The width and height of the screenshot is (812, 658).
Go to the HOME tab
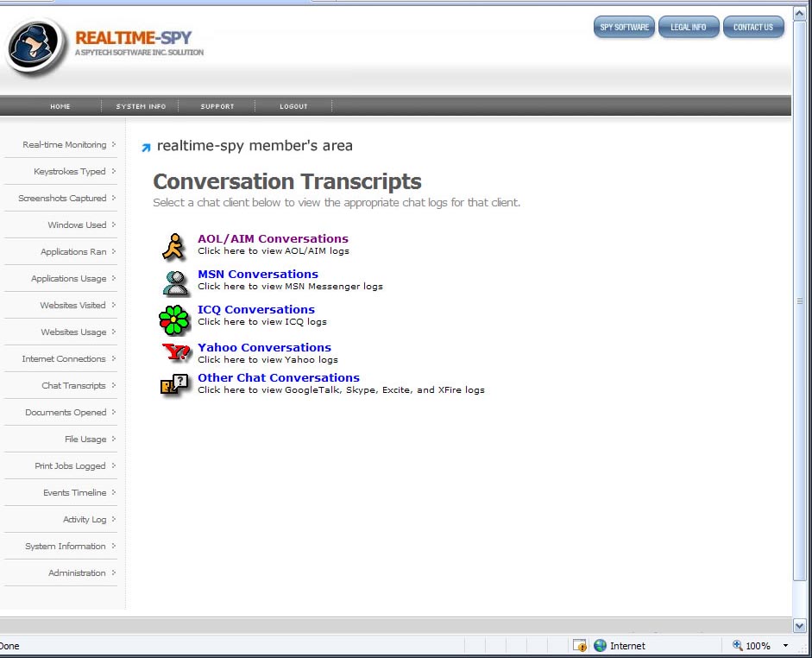60,106
